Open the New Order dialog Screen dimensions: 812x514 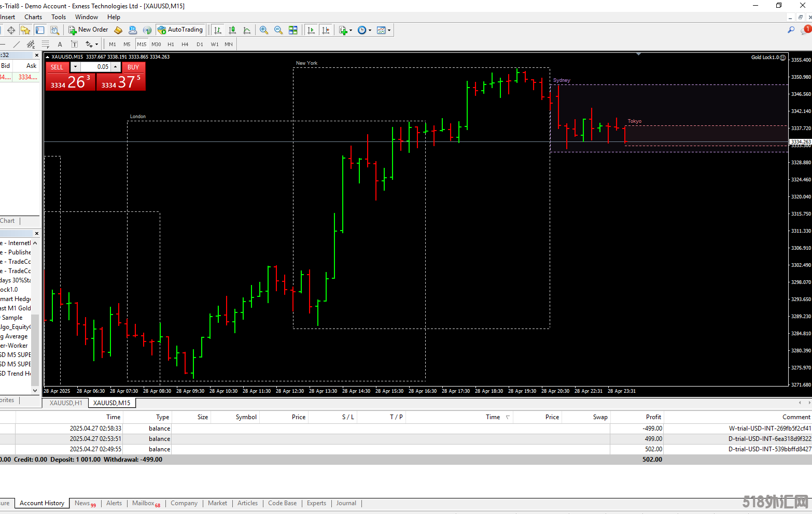pos(88,30)
